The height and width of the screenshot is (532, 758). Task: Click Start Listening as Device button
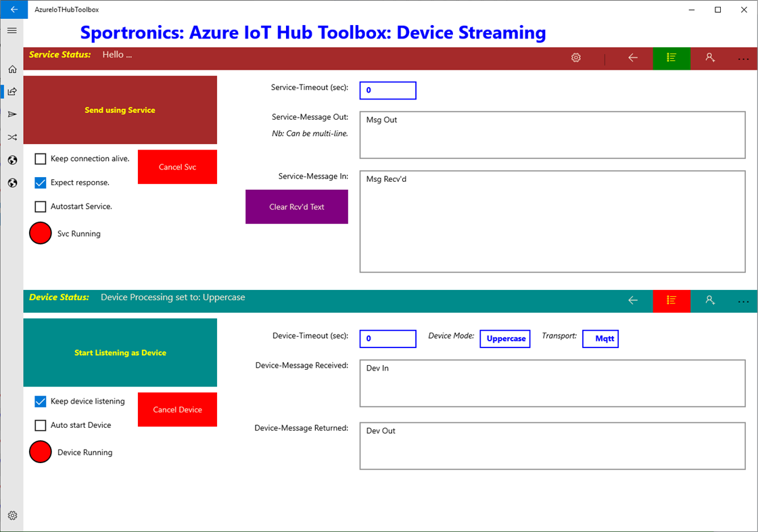pos(120,352)
